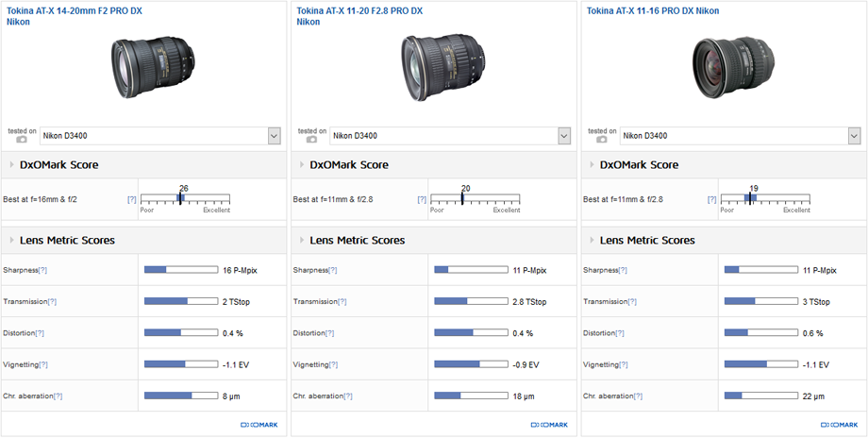Click the Tokina 14-20mm F2 lens photo
The width and height of the screenshot is (868, 438).
(x=154, y=68)
